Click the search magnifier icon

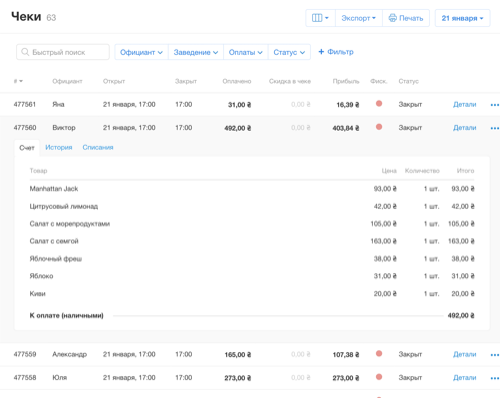[25, 52]
